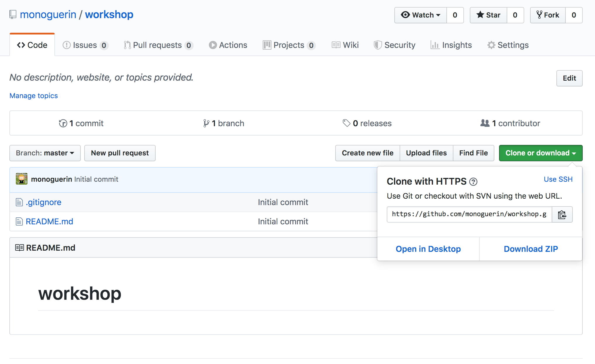Screen dimensions: 595x364
Task: Expand the Branch: master selector
Action: pyautogui.click(x=45, y=153)
